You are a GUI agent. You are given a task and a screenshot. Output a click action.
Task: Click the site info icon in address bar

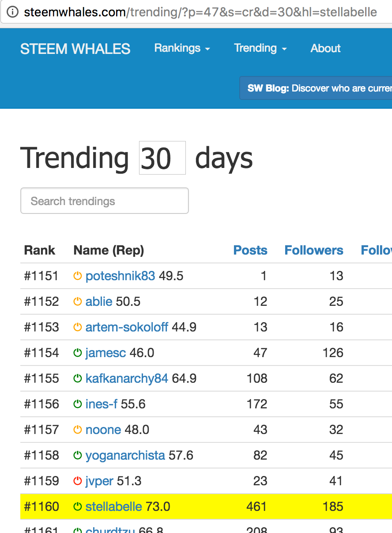pos(12,12)
